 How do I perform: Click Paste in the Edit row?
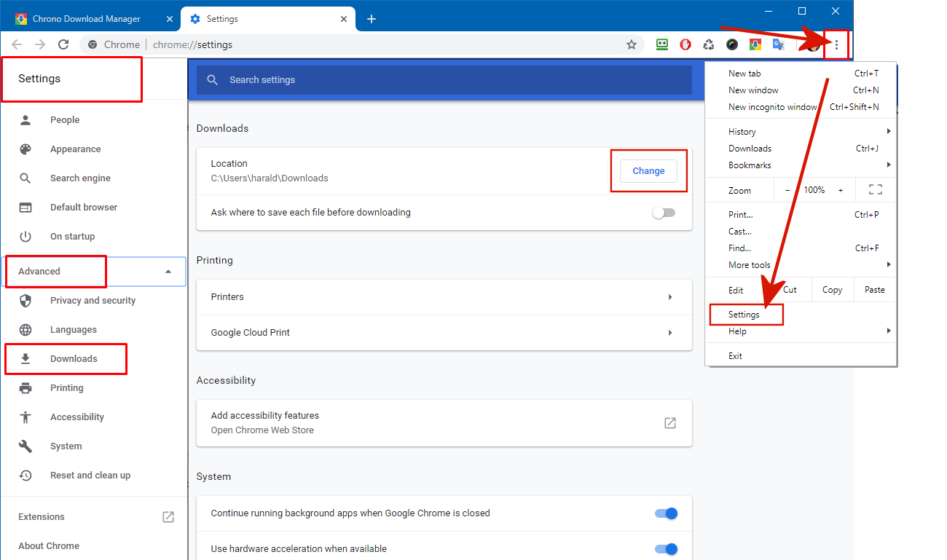click(875, 290)
